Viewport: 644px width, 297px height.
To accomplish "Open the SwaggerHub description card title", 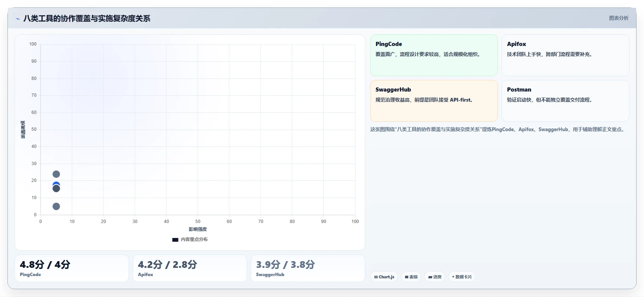I will click(x=393, y=90).
